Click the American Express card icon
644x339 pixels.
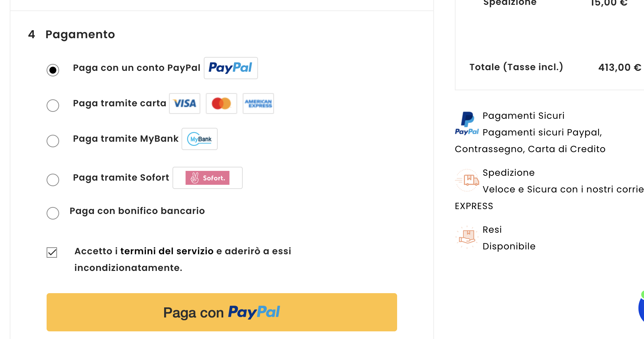click(258, 104)
